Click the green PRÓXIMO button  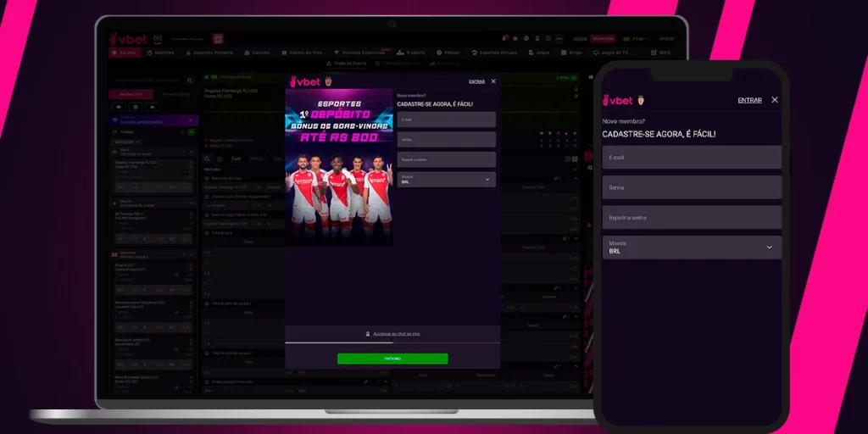point(392,359)
